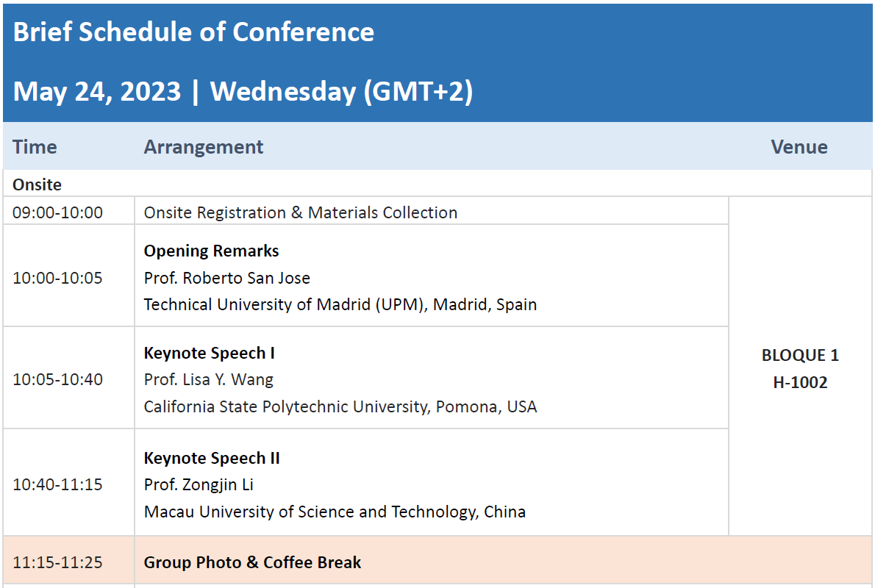Click Prof. Lisa Y. Wang name

209,379
